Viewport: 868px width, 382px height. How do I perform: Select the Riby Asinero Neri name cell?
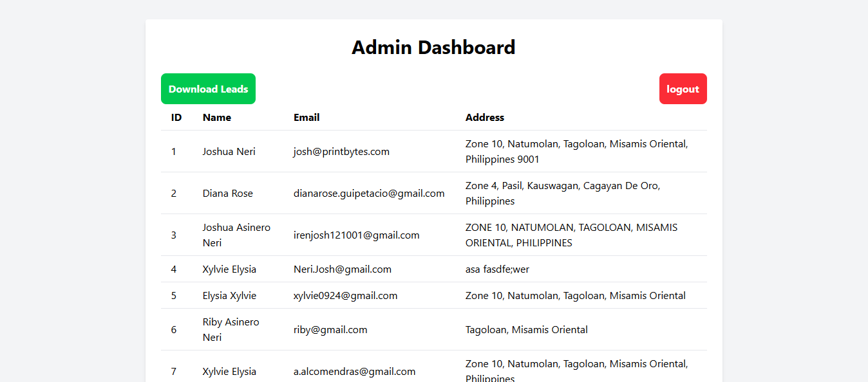(231, 329)
